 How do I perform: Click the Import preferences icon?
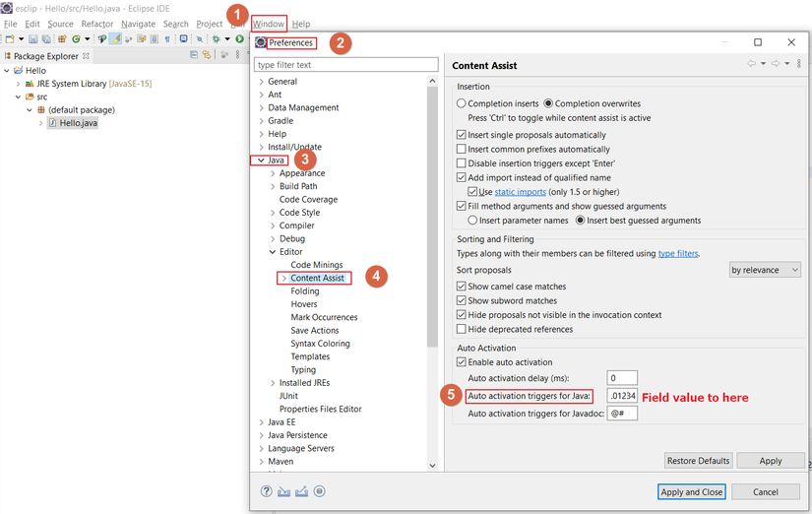pos(283,491)
